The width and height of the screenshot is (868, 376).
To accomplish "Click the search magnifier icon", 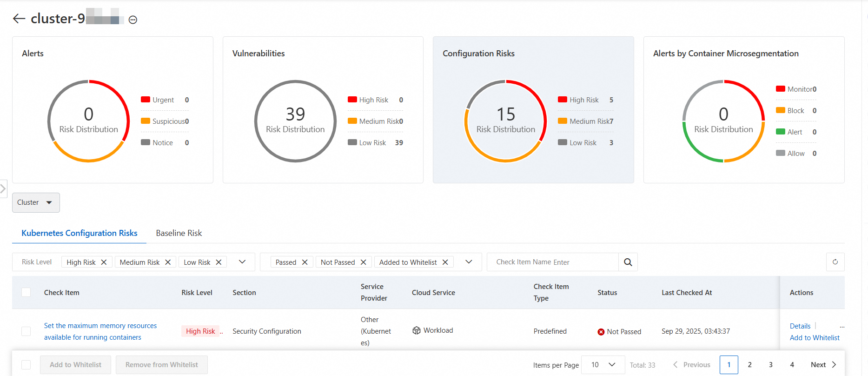I will tap(628, 262).
